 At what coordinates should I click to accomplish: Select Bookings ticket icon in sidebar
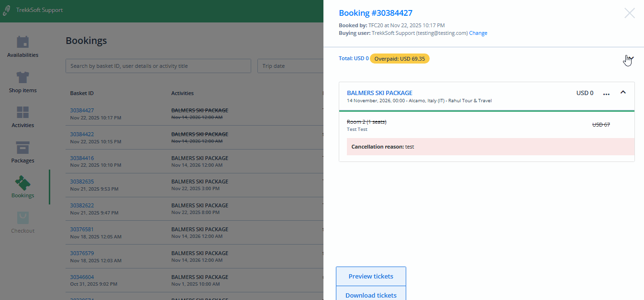(x=22, y=183)
